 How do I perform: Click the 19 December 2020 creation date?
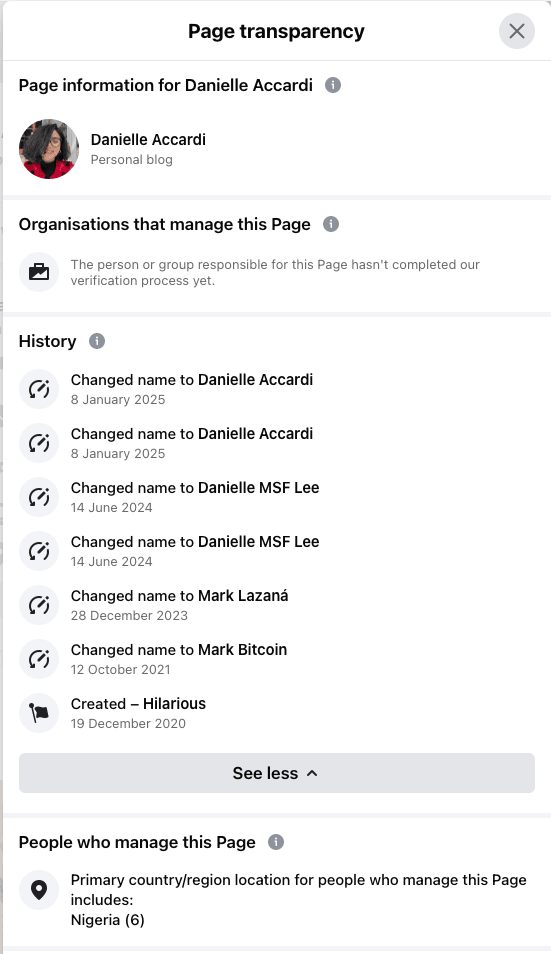pyautogui.click(x=128, y=723)
